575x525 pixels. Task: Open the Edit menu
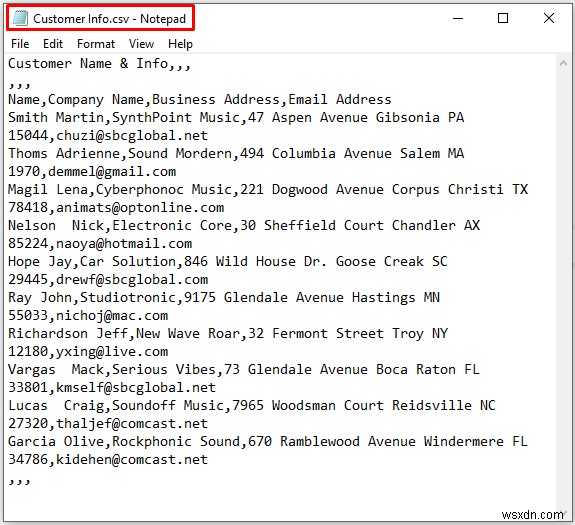53,44
